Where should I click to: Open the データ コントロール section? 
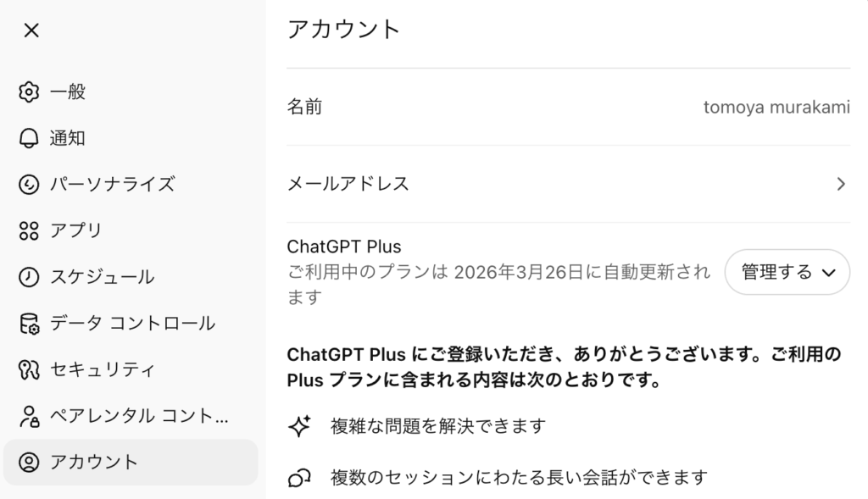131,323
